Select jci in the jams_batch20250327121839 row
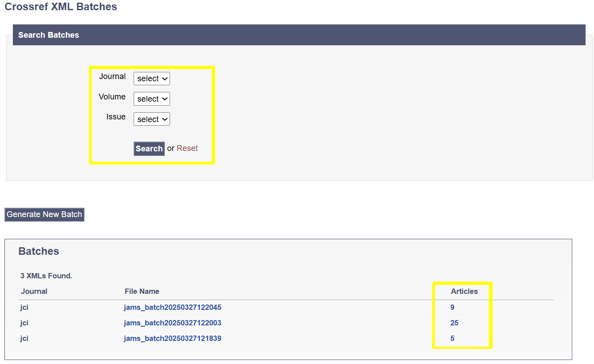This screenshot has width=594, height=364. [x=24, y=338]
